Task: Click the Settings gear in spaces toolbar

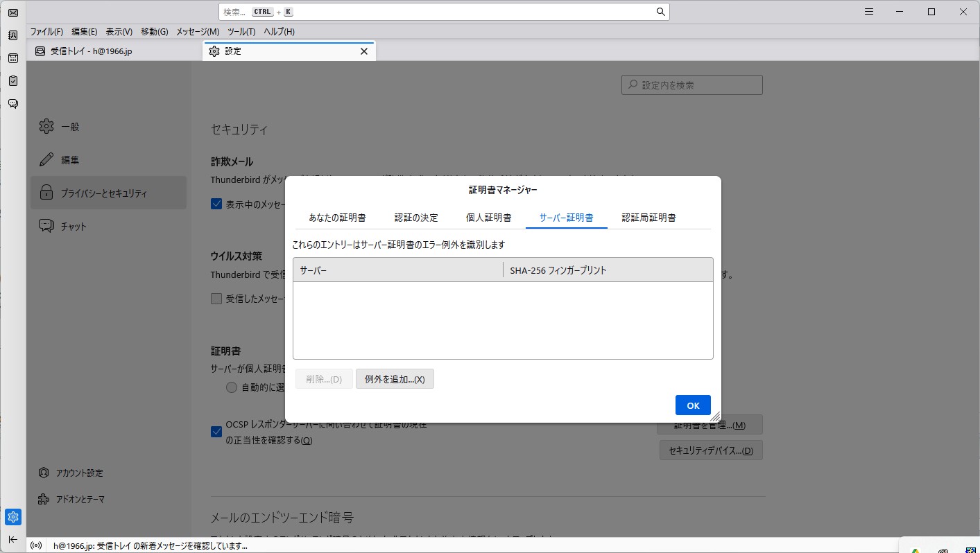Action: [12, 517]
